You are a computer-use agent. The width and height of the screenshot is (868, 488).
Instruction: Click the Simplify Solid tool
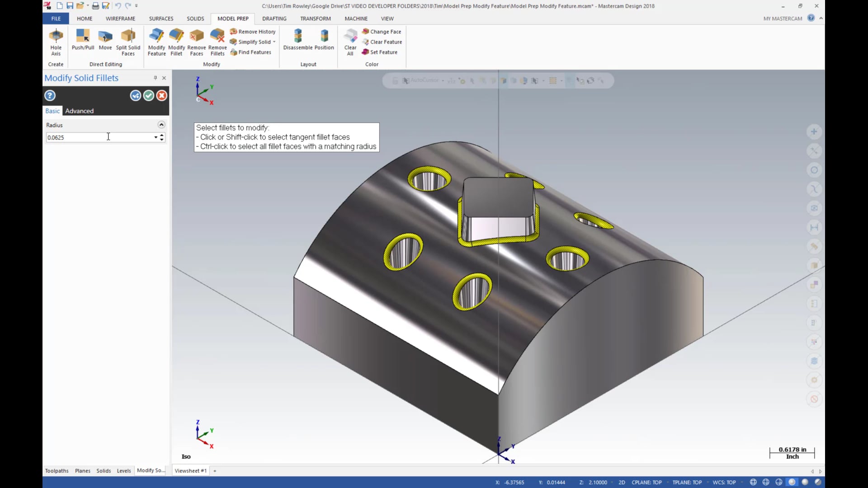tap(250, 42)
